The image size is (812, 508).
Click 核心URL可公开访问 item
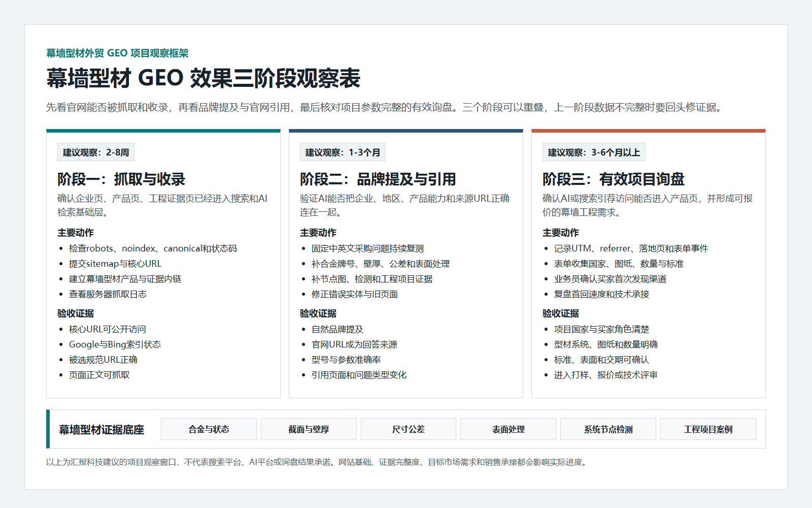[108, 329]
